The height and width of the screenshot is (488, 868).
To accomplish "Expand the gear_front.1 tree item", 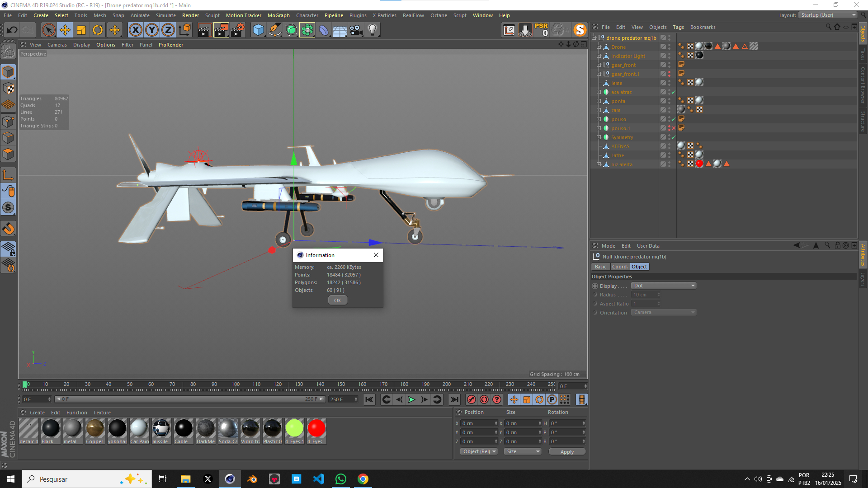I will [x=599, y=74].
